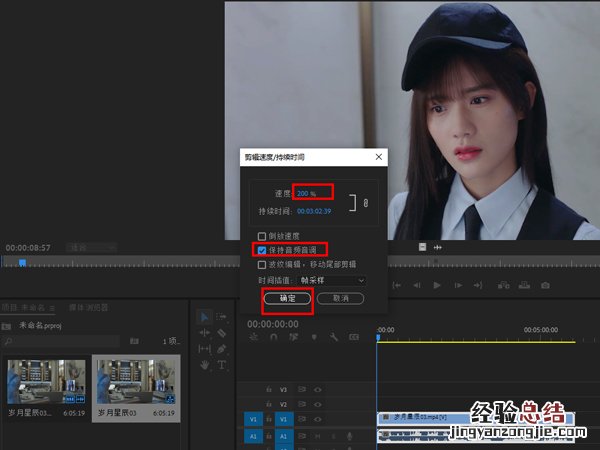Click the 200 % speed value field
Viewport: 600px width, 450px height.
[x=307, y=192]
